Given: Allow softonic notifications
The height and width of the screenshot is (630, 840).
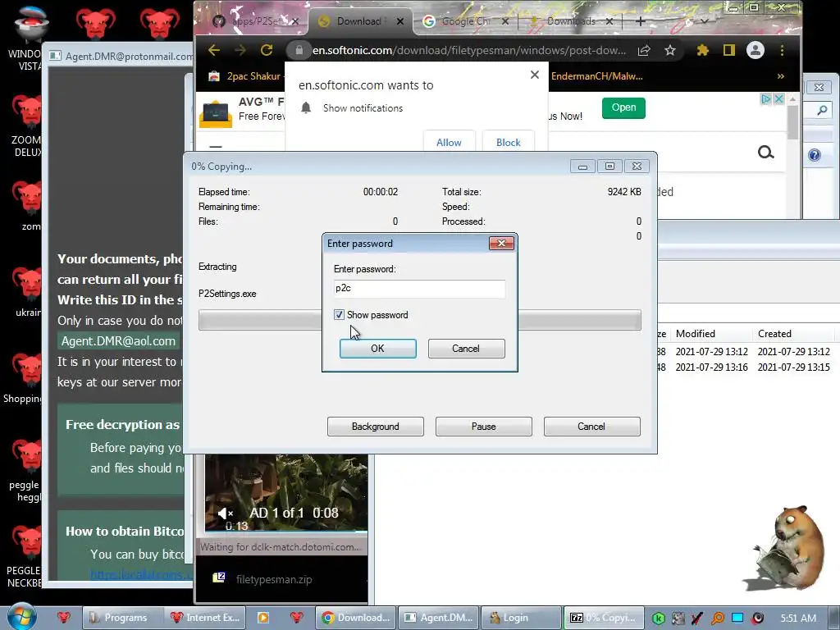Looking at the screenshot, I should pos(449,142).
